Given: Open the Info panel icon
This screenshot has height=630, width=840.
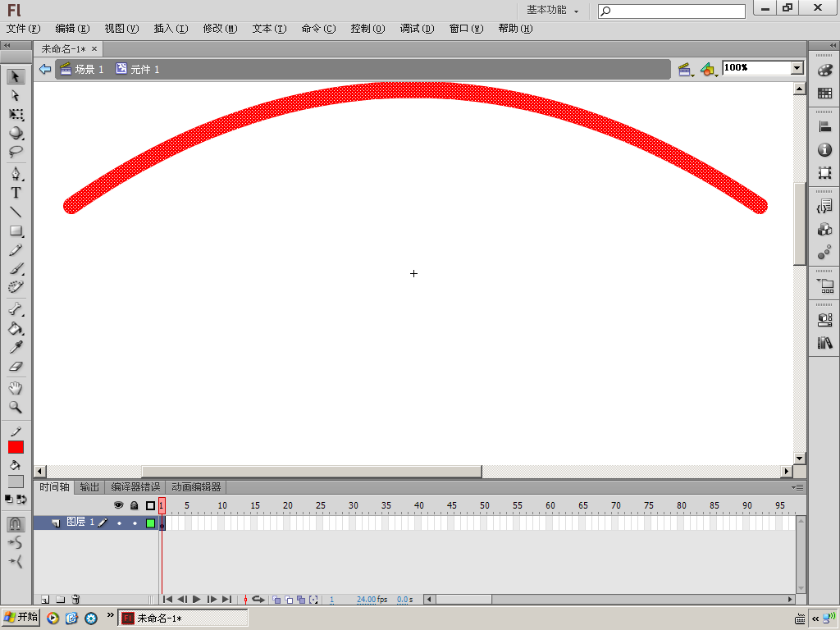Looking at the screenshot, I should (824, 150).
